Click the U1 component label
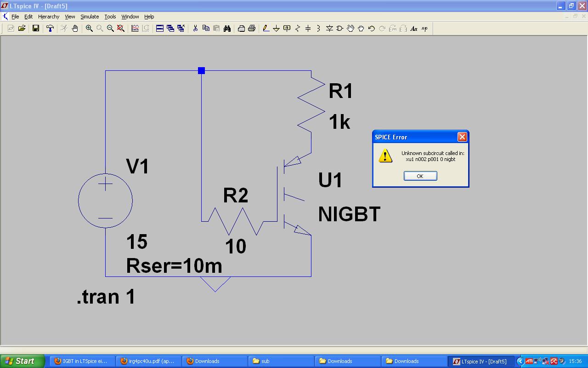588x368 pixels. click(330, 180)
